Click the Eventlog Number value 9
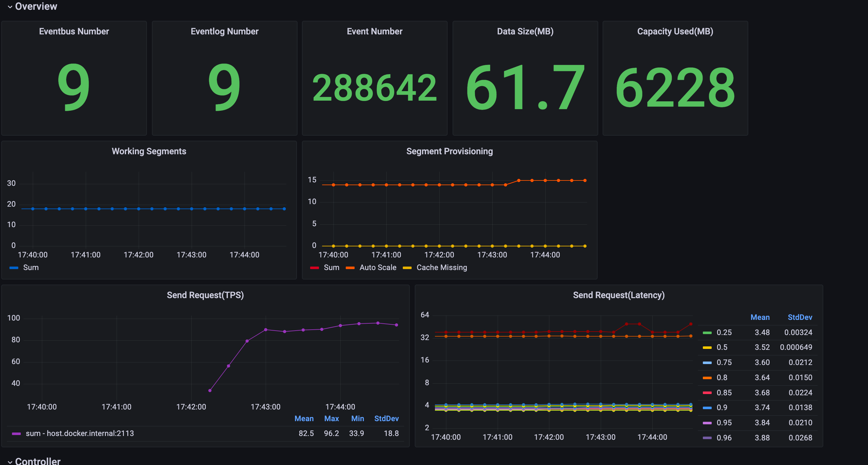This screenshot has height=465, width=868. tap(224, 87)
